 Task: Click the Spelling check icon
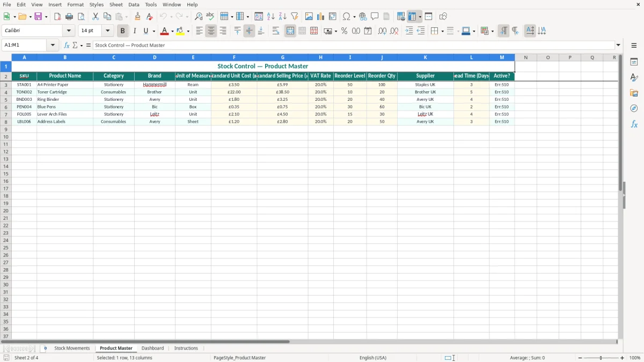210,17
